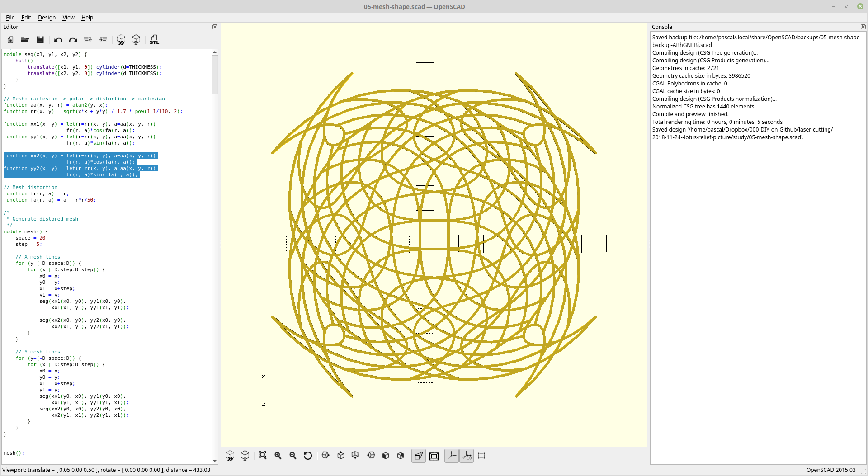
Task: Zoom in on the 3D view
Action: tap(278, 456)
